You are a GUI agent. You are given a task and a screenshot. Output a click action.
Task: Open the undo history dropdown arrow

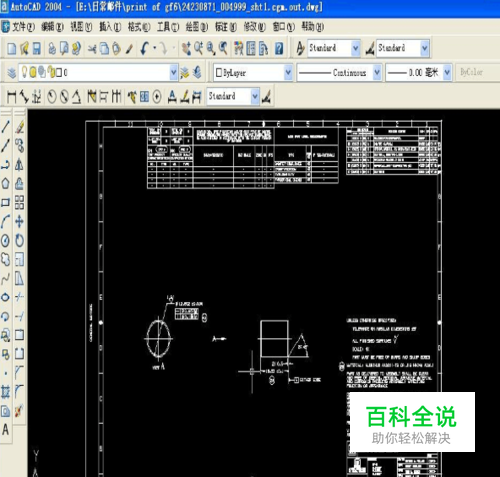click(x=155, y=49)
